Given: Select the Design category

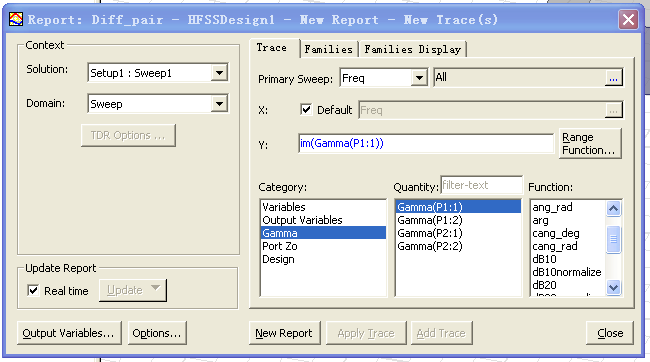Looking at the screenshot, I should (x=323, y=259).
